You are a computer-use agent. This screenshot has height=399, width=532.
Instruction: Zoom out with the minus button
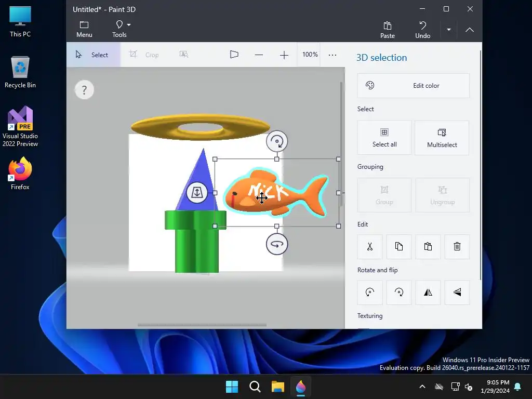pyautogui.click(x=259, y=55)
